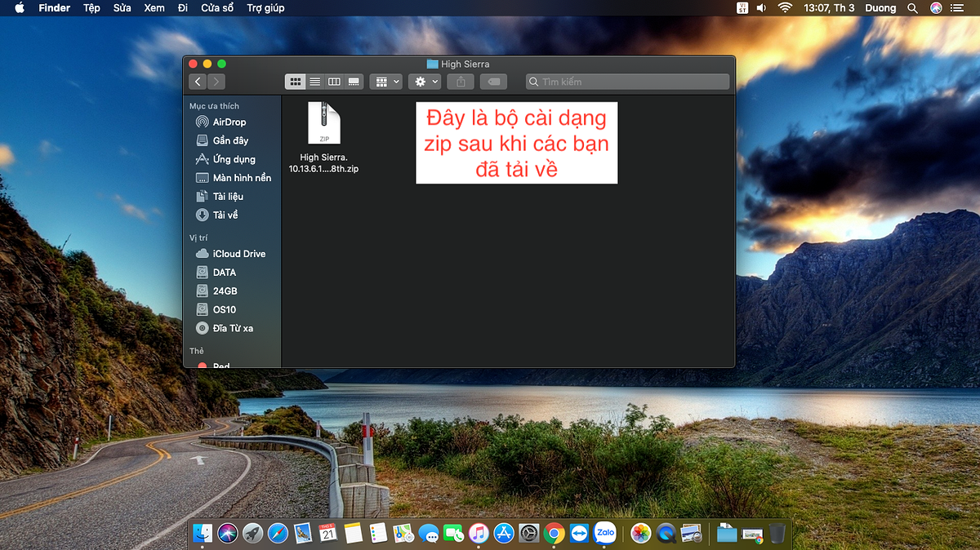Click the Edit Tags toolbar button
The height and width of the screenshot is (550, 980).
[x=493, y=82]
